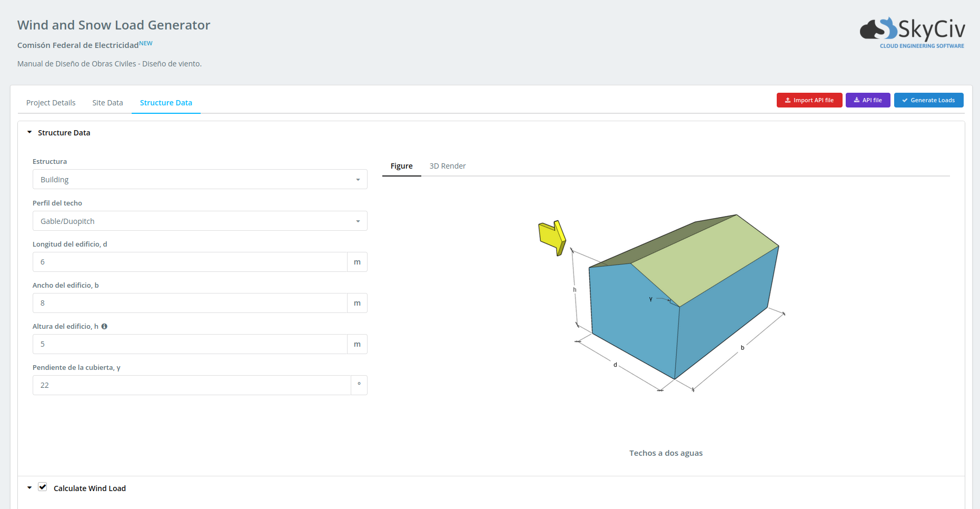
Task: Collapse the Calculate Wind Load section
Action: (29, 488)
